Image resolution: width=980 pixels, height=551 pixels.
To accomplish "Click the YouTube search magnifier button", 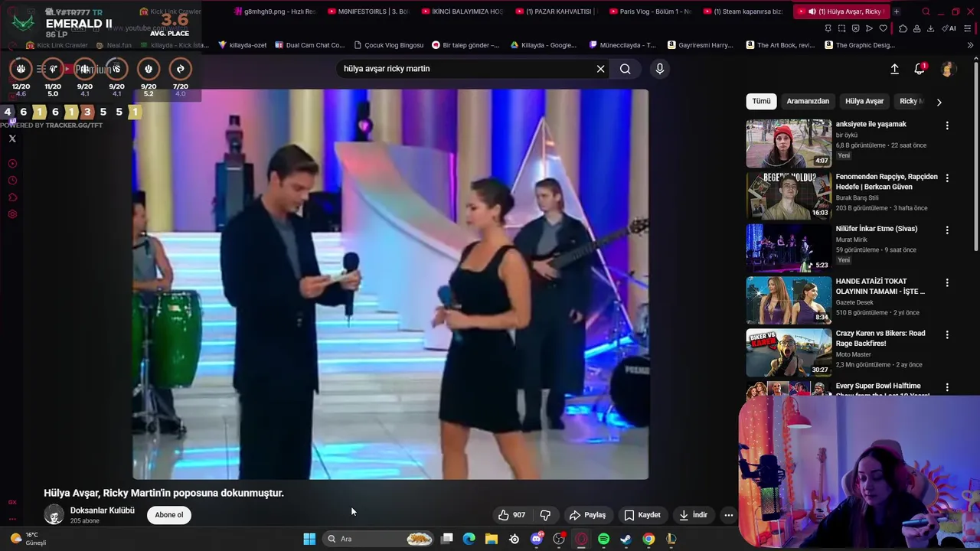I will tap(626, 69).
